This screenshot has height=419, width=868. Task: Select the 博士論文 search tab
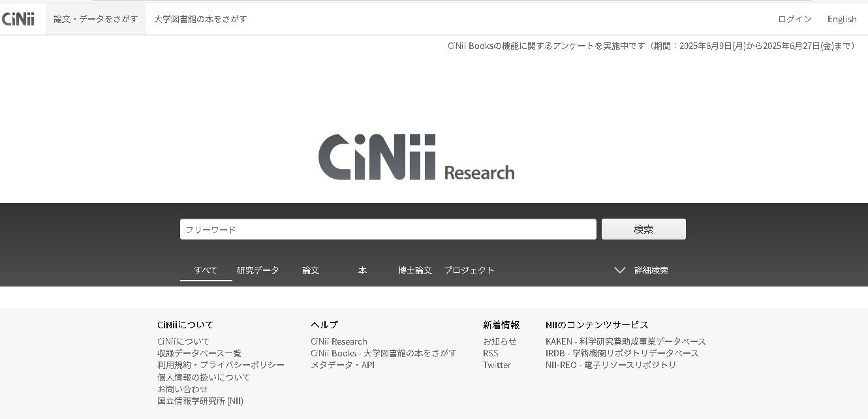click(x=415, y=270)
